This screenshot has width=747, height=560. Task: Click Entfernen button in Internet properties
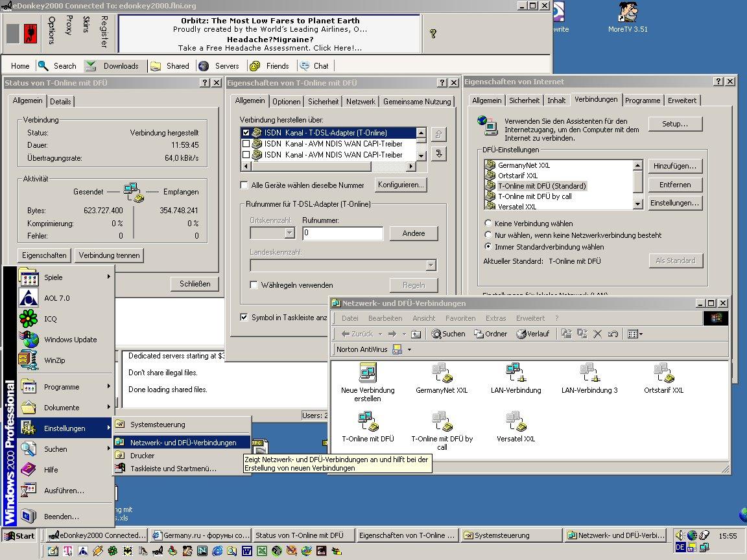point(674,184)
